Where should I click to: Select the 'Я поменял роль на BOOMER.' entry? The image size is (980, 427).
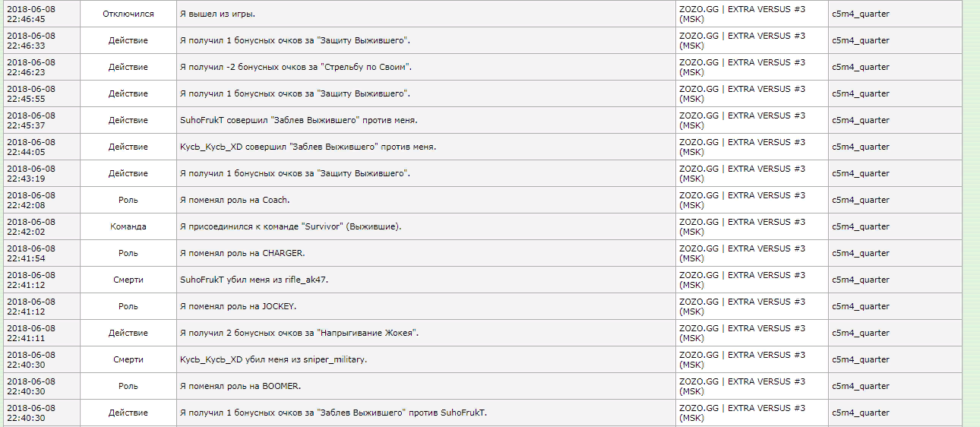tap(240, 386)
